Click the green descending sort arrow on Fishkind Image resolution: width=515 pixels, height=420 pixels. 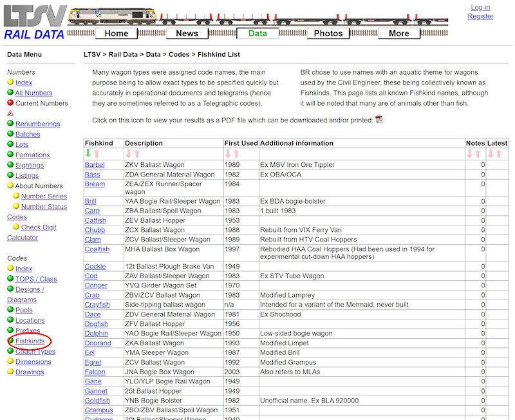[88, 153]
